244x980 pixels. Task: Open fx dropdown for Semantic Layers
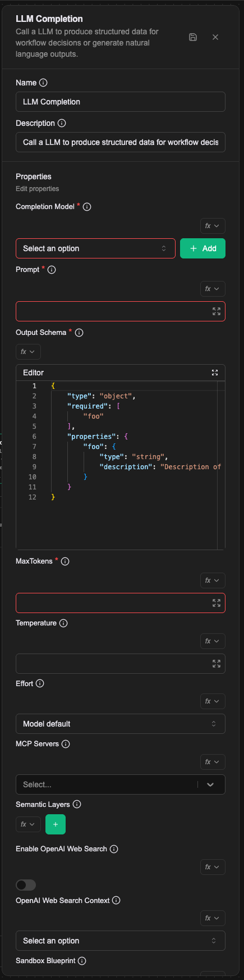tap(28, 824)
